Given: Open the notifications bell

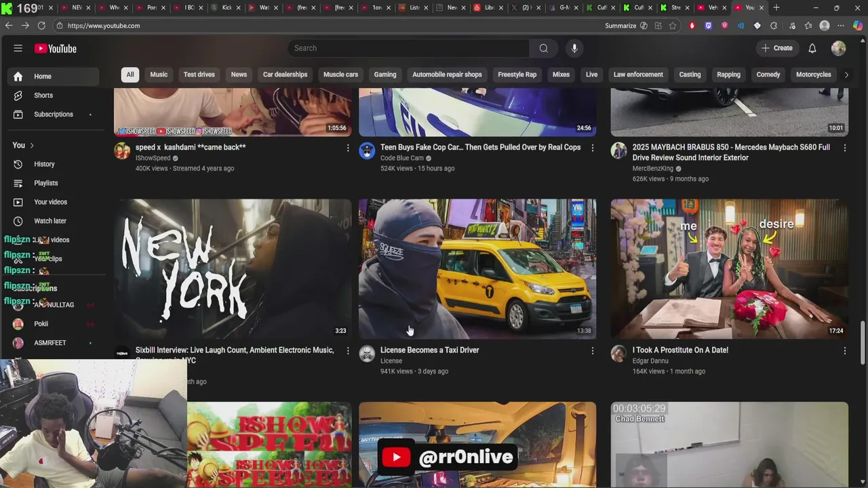Looking at the screenshot, I should 812,48.
